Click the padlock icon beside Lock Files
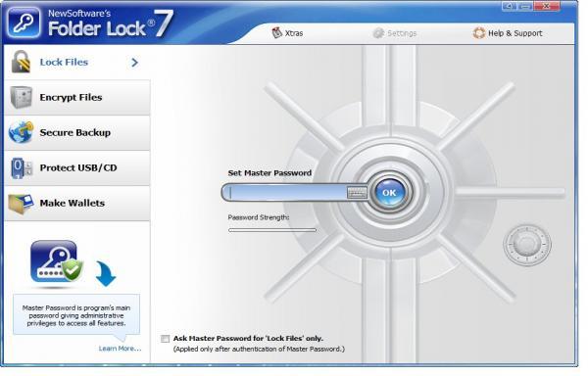This screenshot has width=588, height=376. [x=21, y=62]
